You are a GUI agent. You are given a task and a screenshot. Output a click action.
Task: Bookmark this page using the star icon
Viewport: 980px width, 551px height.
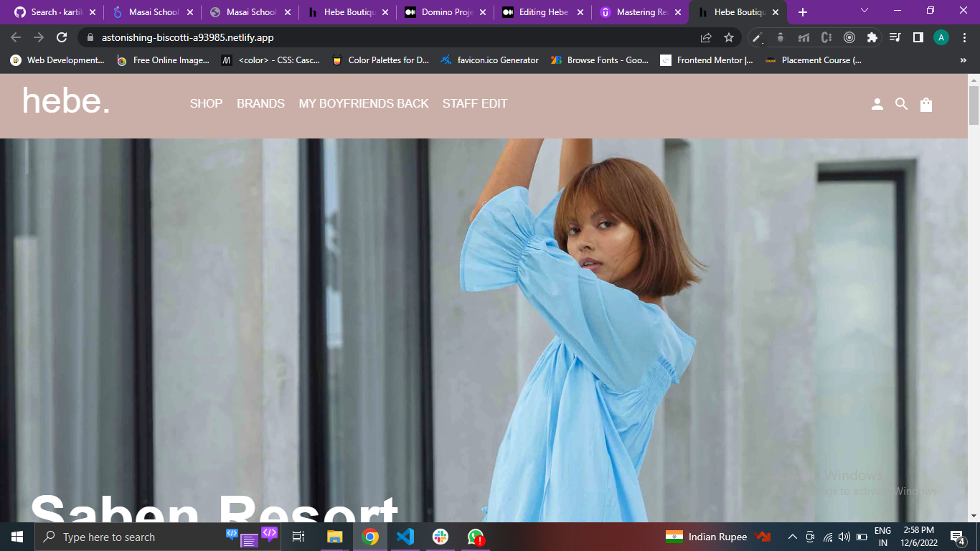pos(728,37)
